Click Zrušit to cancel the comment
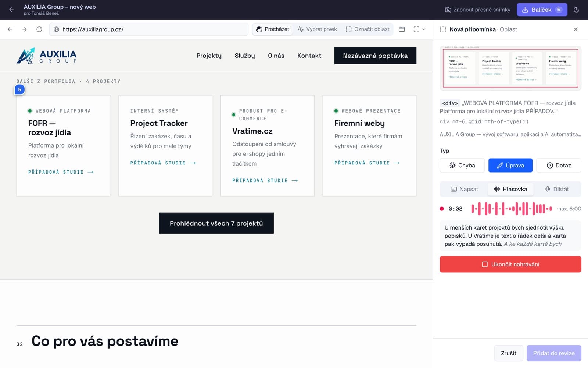588x368 pixels. (509, 353)
